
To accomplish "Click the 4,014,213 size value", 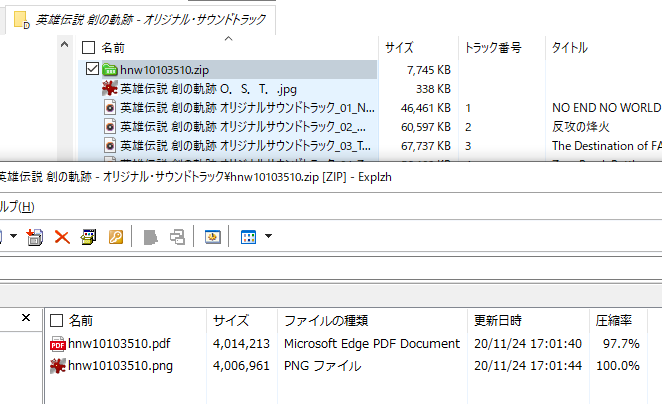I will click(241, 344).
